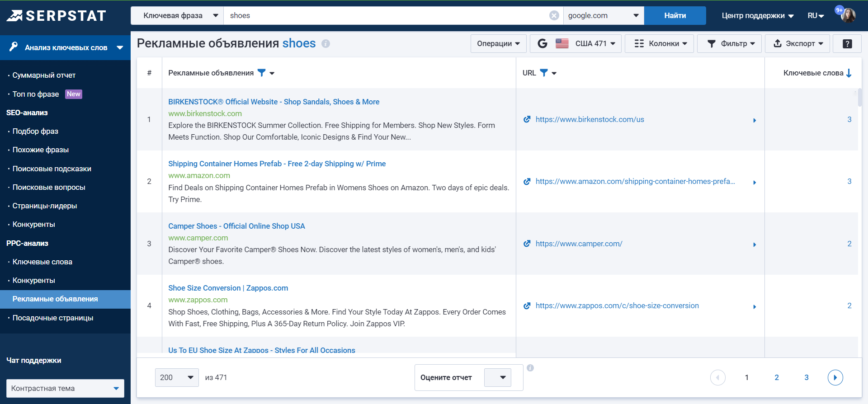This screenshot has width=868, height=404.
Task: Open the Фильтр dropdown
Action: (729, 43)
